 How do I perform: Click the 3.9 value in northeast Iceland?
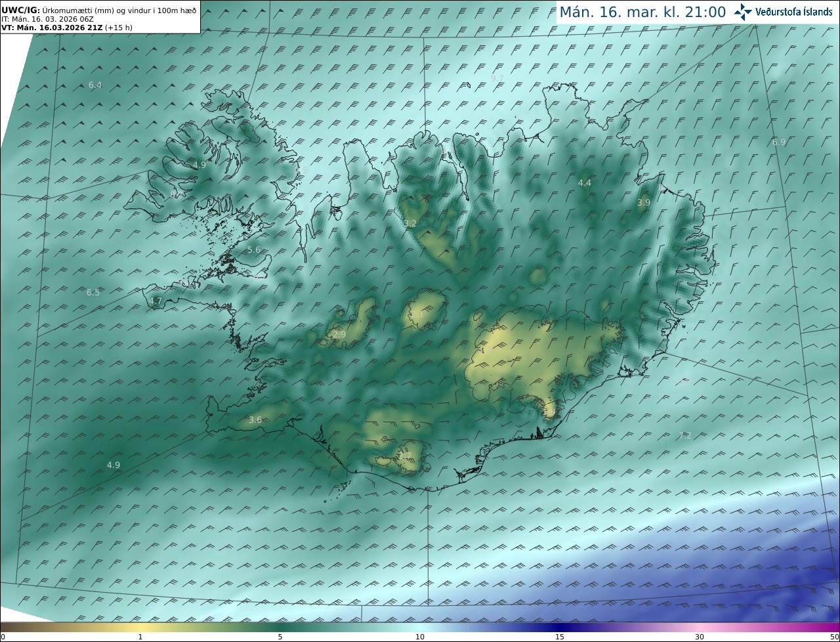[x=644, y=202]
